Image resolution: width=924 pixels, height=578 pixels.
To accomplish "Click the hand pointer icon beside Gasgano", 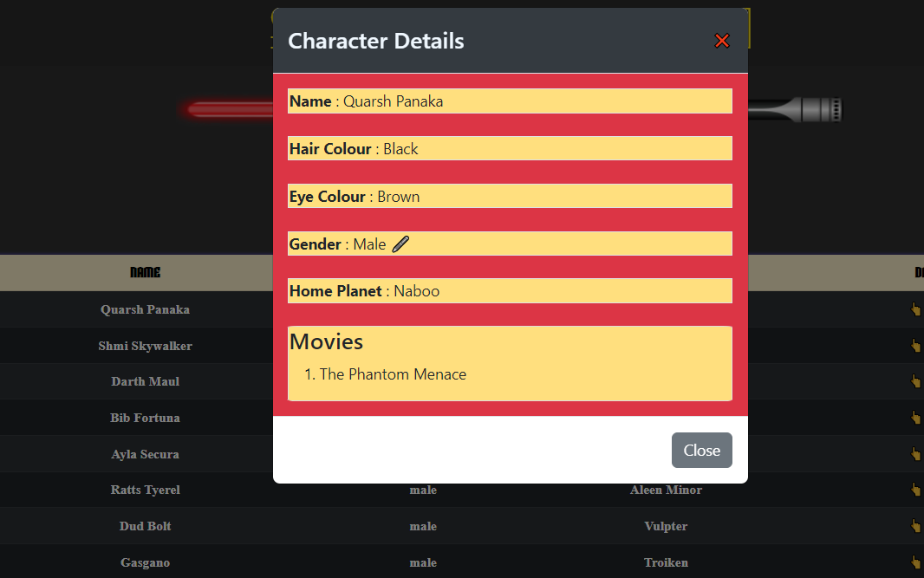I will coord(916,562).
